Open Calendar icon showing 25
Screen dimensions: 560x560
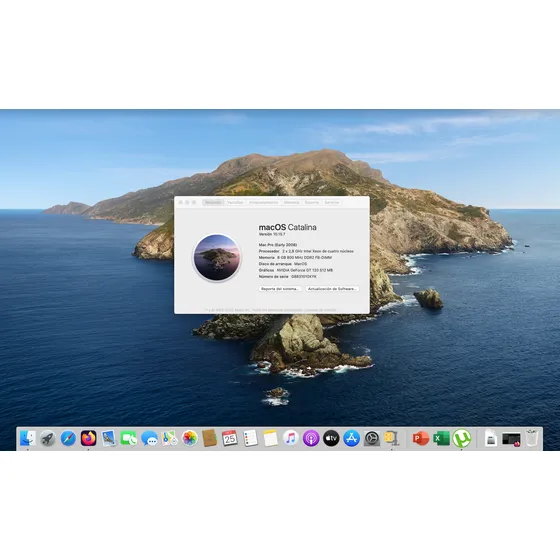[x=230, y=438]
